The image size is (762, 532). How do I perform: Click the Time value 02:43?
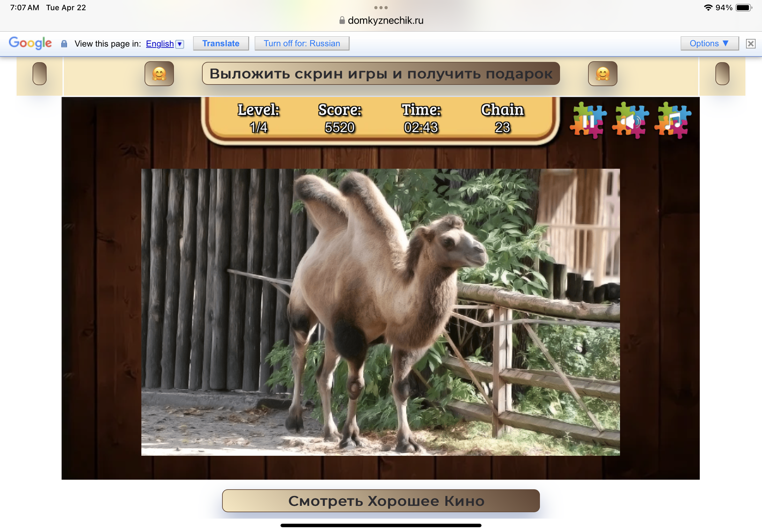point(421,127)
